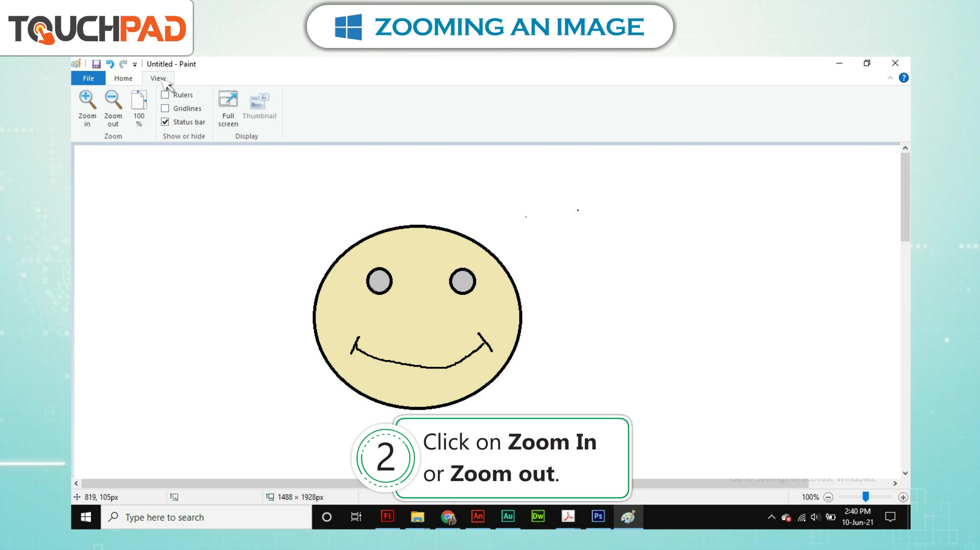Open File Explorer from taskbar

418,517
